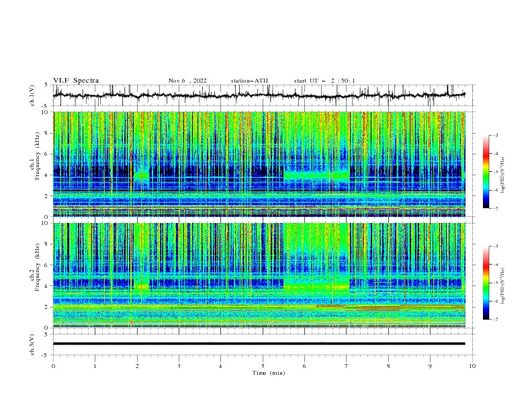This screenshot has height=411, width=532.
Task: Click time axis tick label "10"
Action: tap(472, 366)
